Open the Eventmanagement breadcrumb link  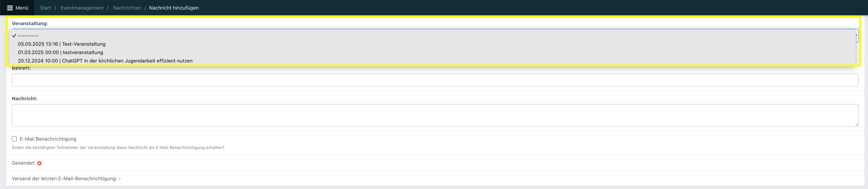coord(82,8)
